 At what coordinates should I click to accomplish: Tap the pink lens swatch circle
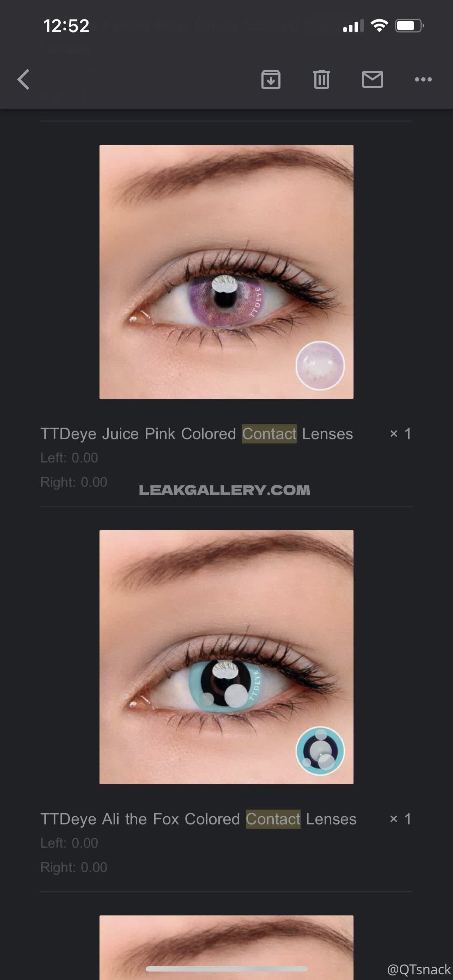[320, 365]
